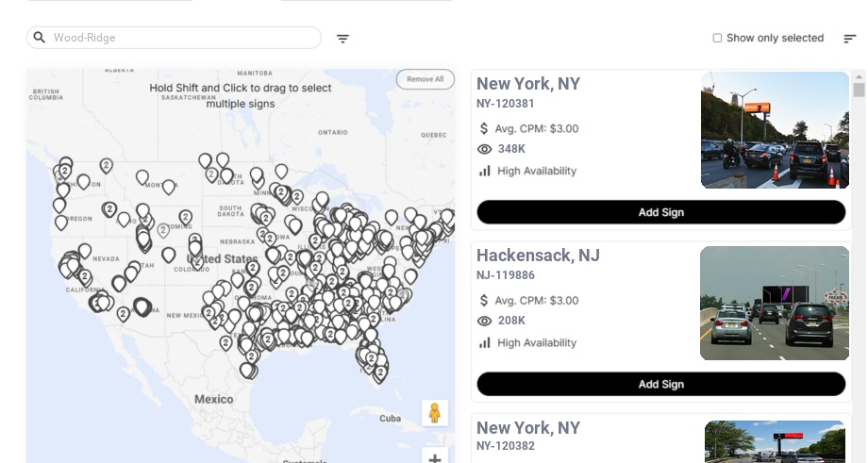This screenshot has width=868, height=463.
Task: Open the NY-120382 billboard thumbnail
Action: (x=775, y=441)
